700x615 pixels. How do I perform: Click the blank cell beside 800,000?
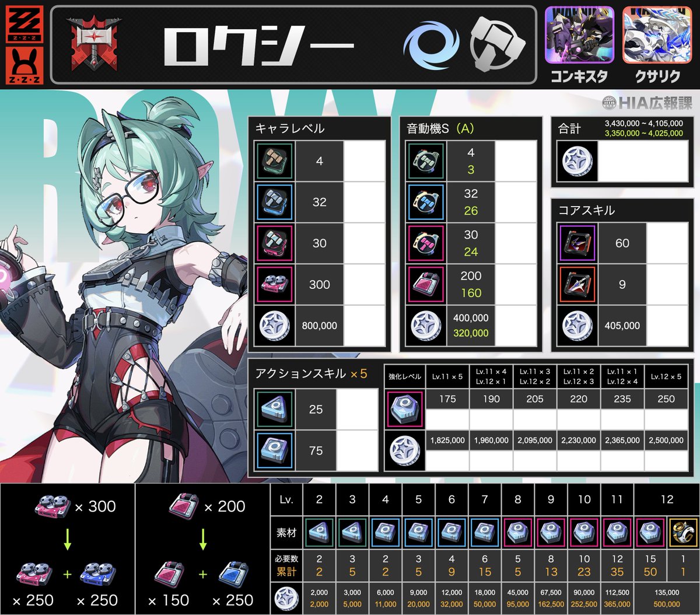pos(364,326)
